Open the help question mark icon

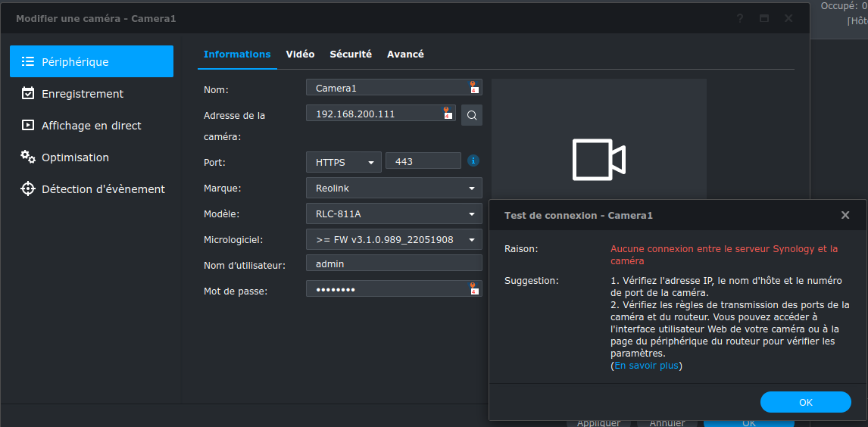[740, 18]
